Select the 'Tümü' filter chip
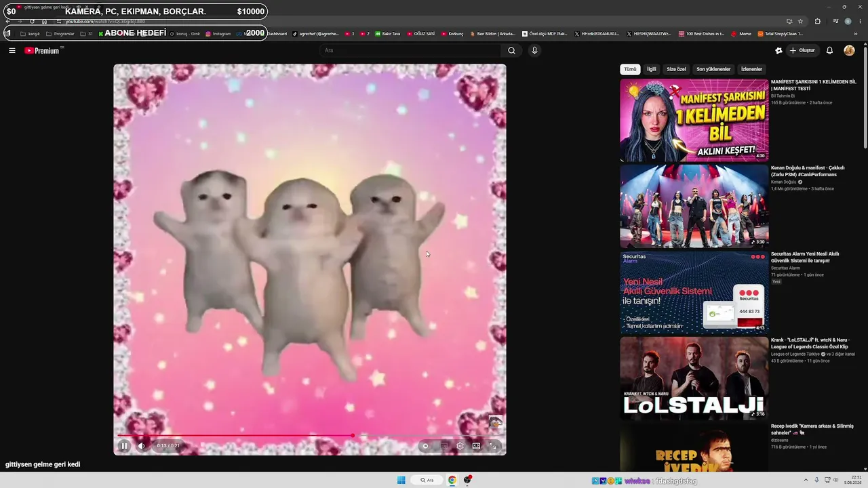This screenshot has width=868, height=488. coord(630,69)
